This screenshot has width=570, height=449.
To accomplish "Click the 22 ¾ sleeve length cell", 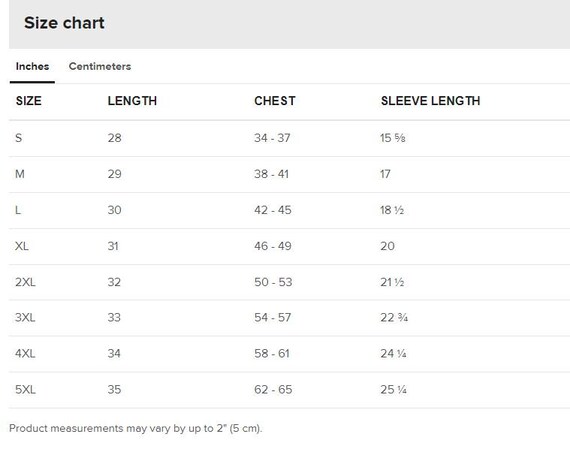I will click(x=394, y=317).
